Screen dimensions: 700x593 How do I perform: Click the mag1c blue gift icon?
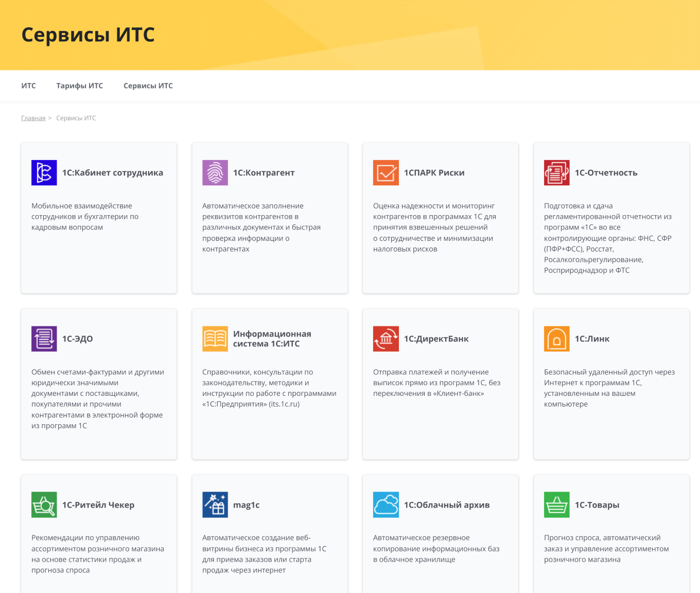point(215,504)
